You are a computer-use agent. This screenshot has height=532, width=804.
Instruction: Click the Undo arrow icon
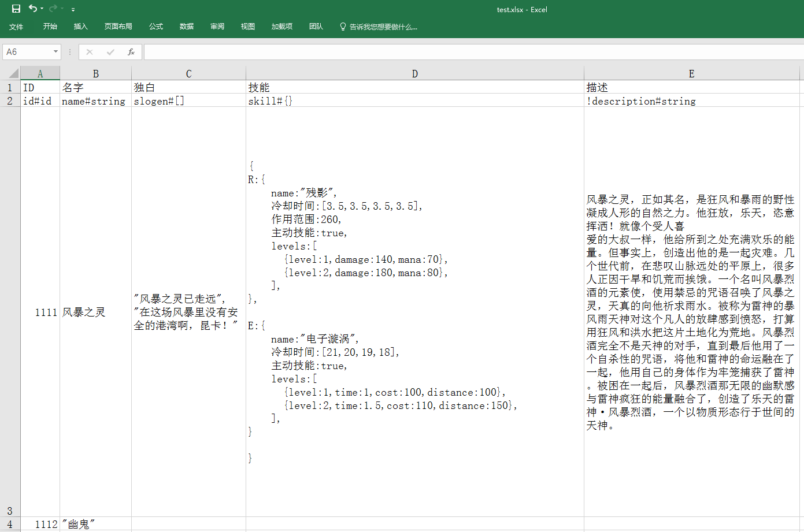tap(33, 9)
